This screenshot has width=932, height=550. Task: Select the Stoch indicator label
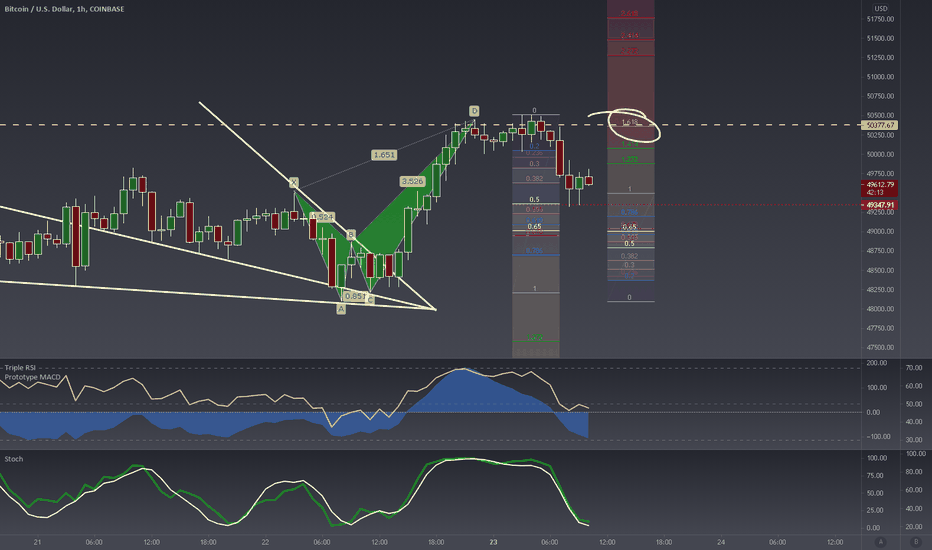pyautogui.click(x=14, y=459)
